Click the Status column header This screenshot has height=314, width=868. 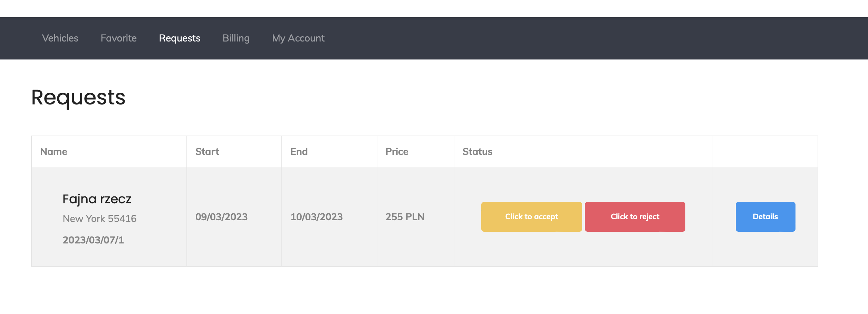[x=477, y=152]
